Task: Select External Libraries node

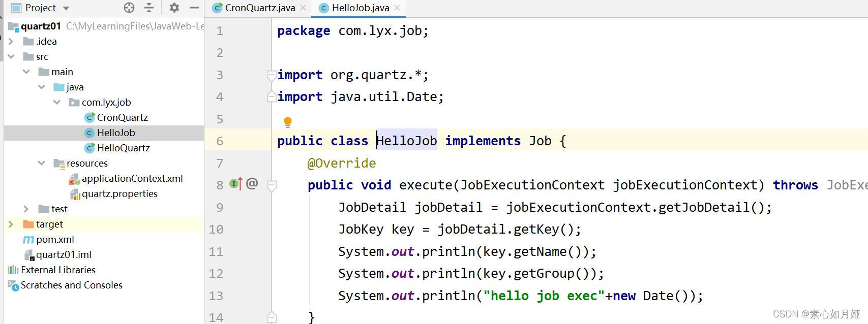Action: [58, 270]
